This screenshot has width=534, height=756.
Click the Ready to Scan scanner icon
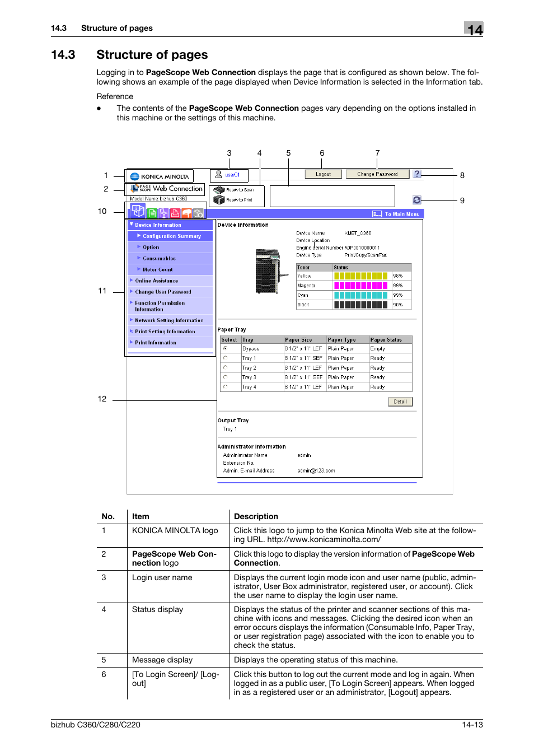(219, 190)
